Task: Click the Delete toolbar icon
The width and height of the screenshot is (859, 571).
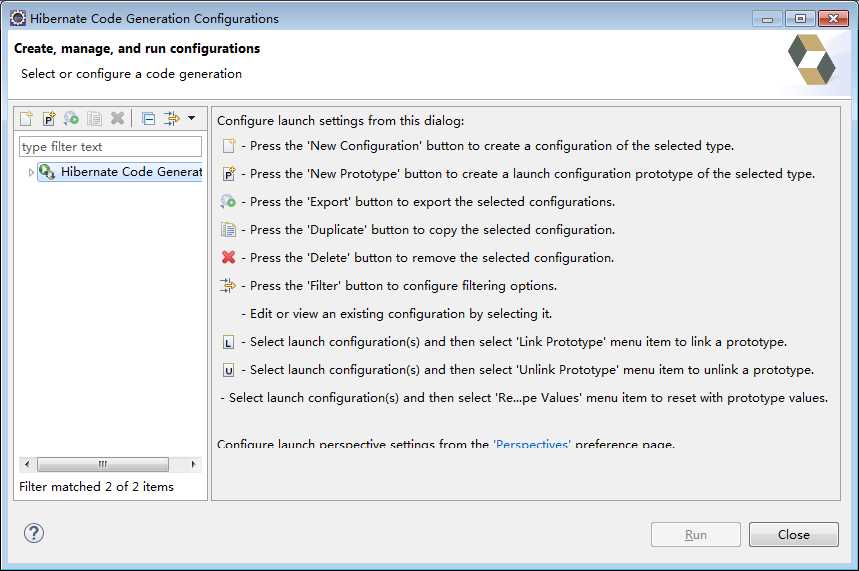Action: 117,118
